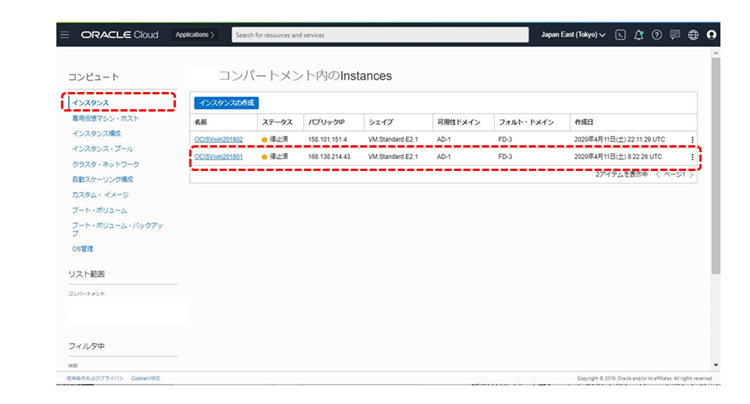Go to next page of instances
Screen dimensions: 750x404
point(691,175)
